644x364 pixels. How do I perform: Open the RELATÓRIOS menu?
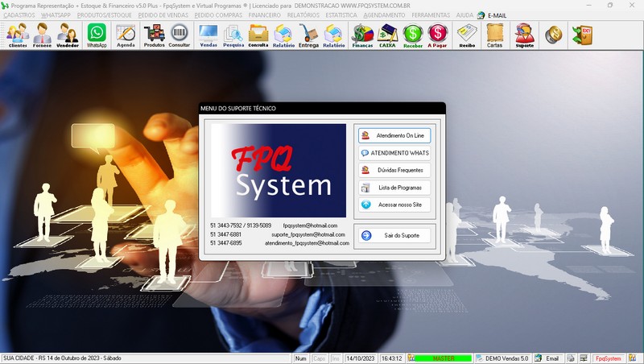303,15
